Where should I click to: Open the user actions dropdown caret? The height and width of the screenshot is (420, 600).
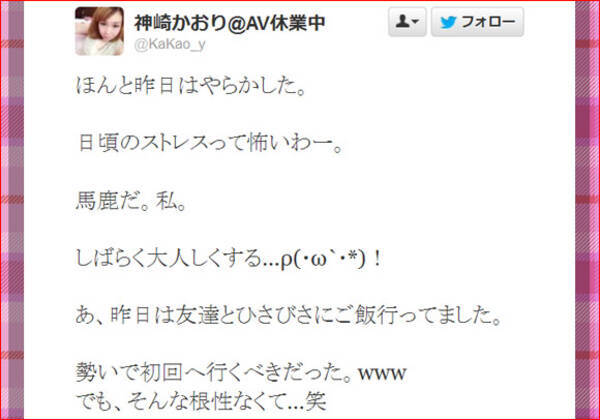416,21
